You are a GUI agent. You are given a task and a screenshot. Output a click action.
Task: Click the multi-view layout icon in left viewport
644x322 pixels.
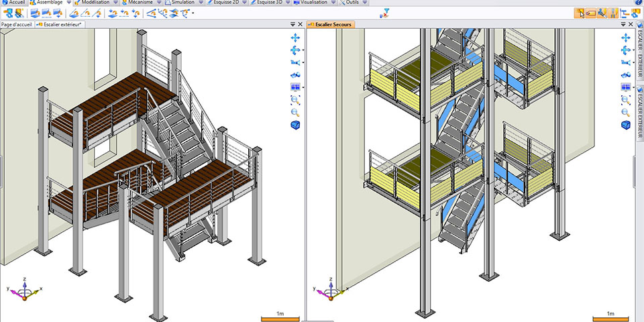(x=295, y=87)
